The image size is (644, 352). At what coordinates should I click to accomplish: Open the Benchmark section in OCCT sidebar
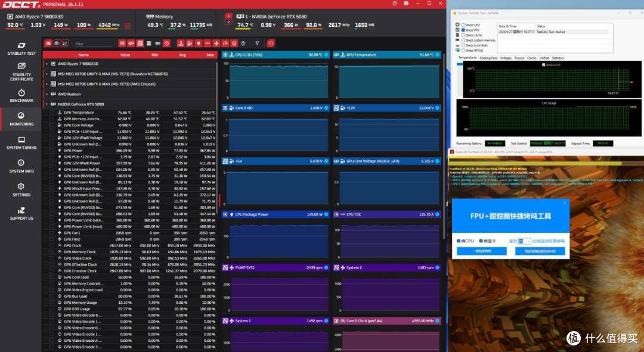point(21,95)
